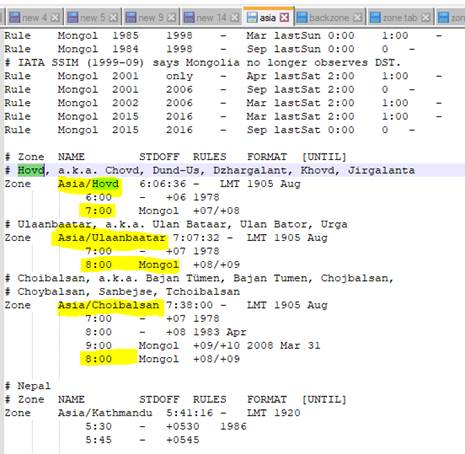Image resolution: width=465 pixels, height=454 pixels.
Task: Close the new 4 tab
Action: 55,17
